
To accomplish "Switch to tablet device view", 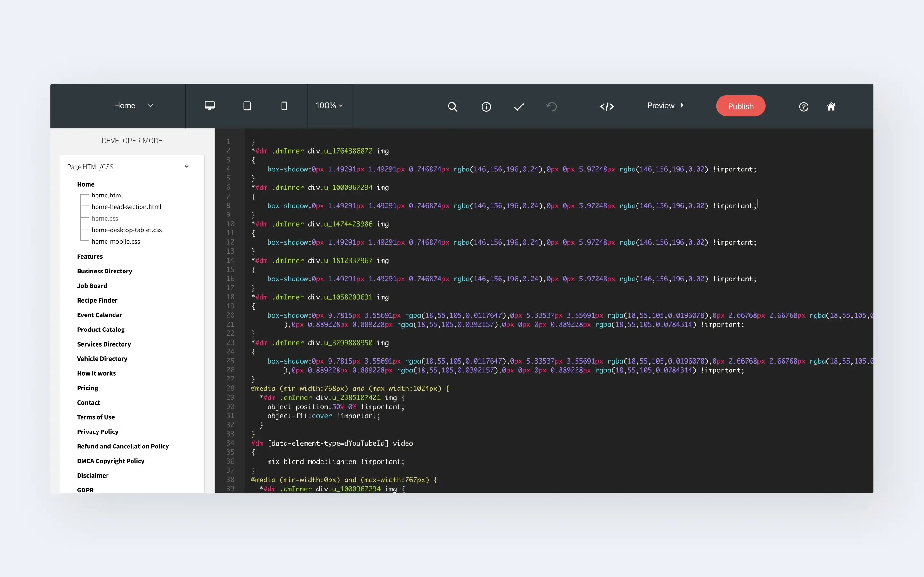I will point(247,106).
